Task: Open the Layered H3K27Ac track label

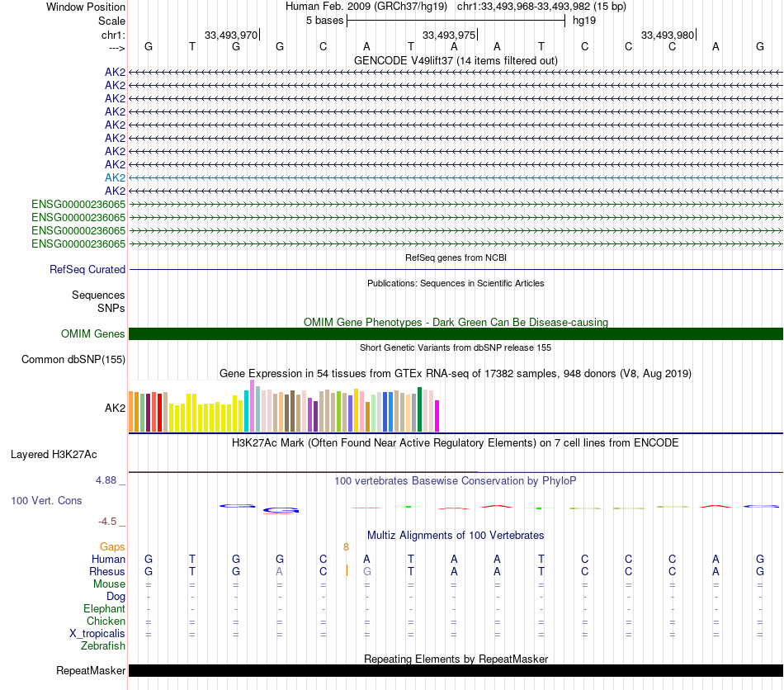Action: tap(54, 455)
